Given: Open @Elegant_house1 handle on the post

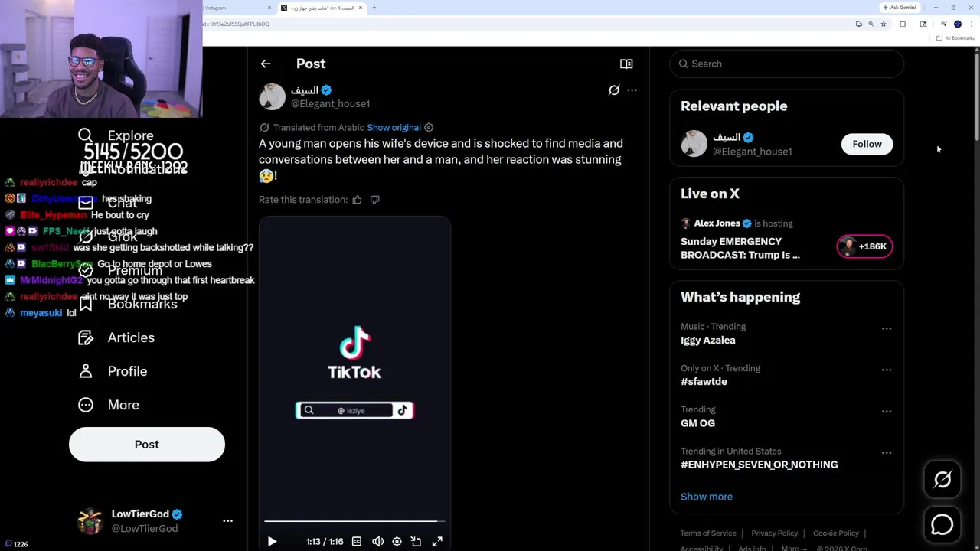Looking at the screenshot, I should click(x=330, y=103).
